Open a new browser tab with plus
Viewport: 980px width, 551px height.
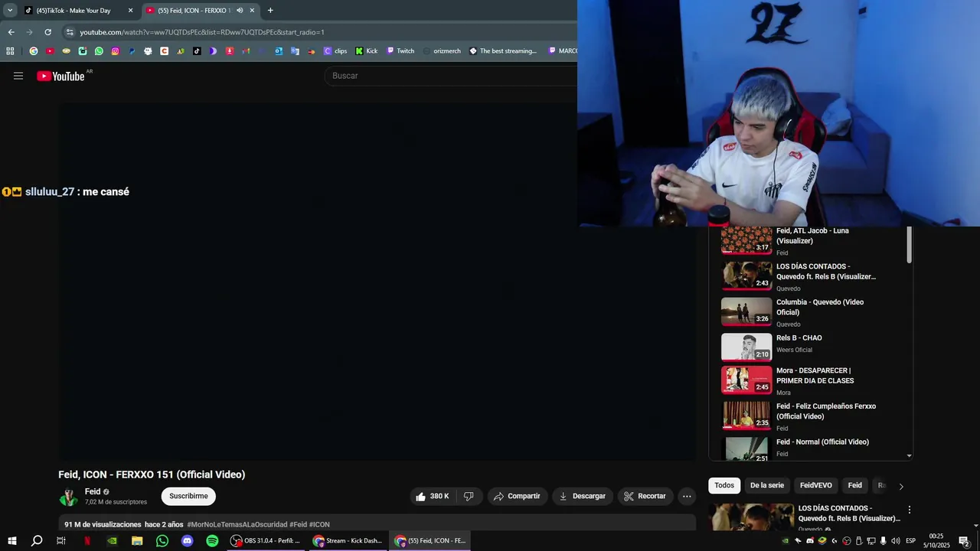(x=270, y=11)
